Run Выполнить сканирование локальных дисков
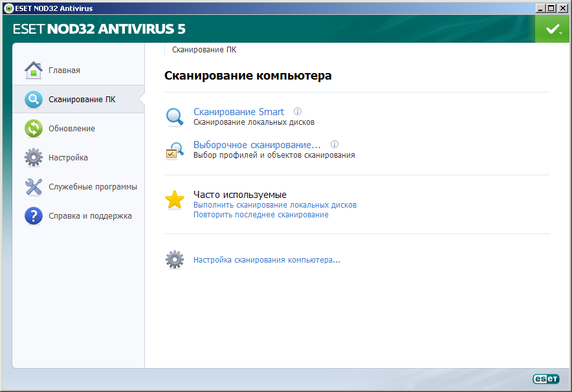Viewport: 572px width, 392px height. [275, 205]
